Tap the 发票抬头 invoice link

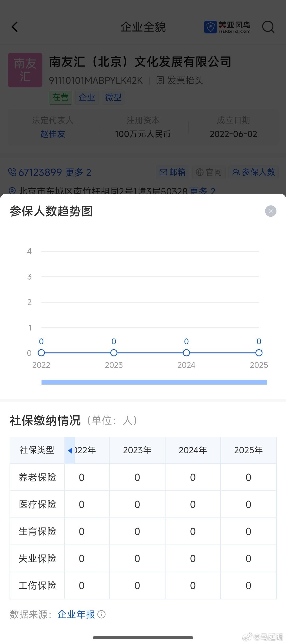point(180,80)
